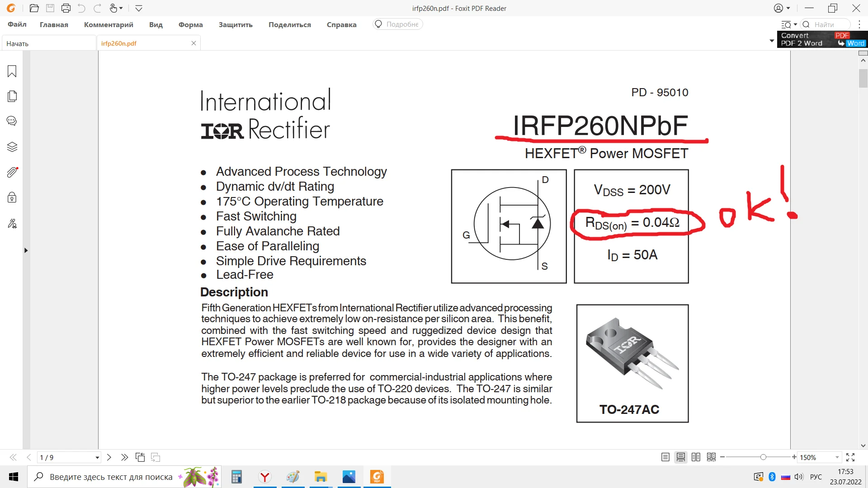Enable single page view mode

[x=665, y=457]
